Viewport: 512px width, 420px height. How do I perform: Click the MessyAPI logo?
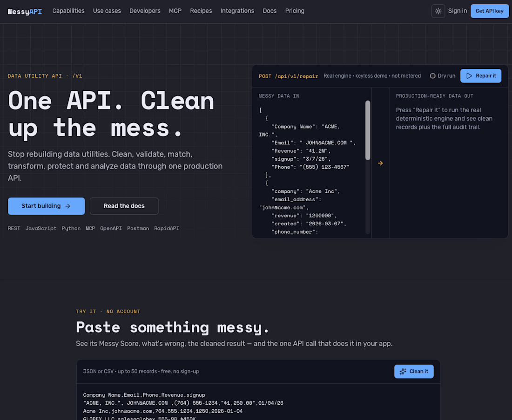click(25, 12)
